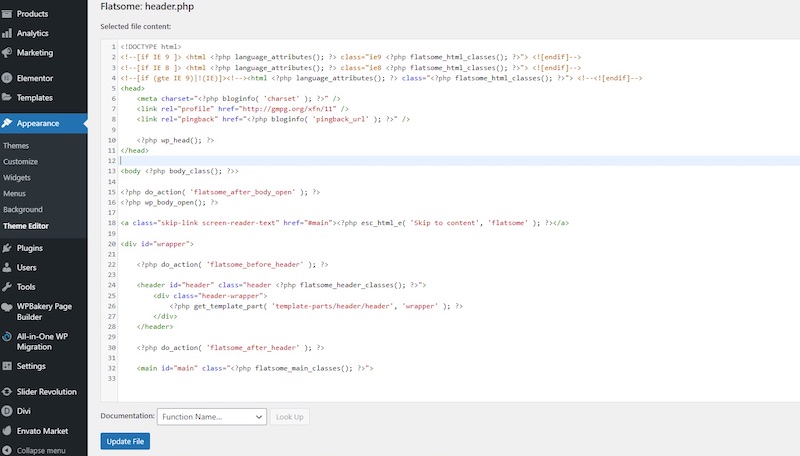Collapse the admin sidebar menu
Image resolution: width=800 pixels, height=456 pixels.
click(x=35, y=450)
